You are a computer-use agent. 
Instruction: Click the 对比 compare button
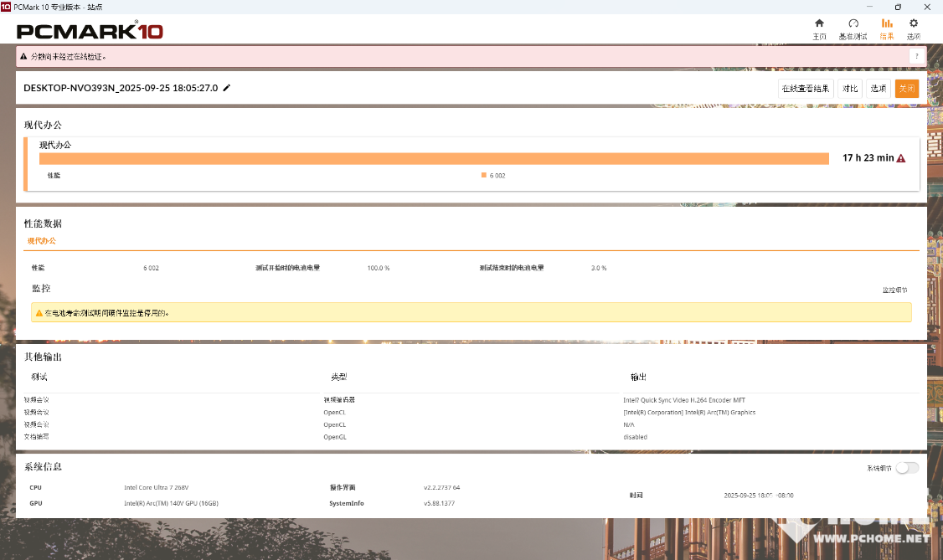(850, 89)
